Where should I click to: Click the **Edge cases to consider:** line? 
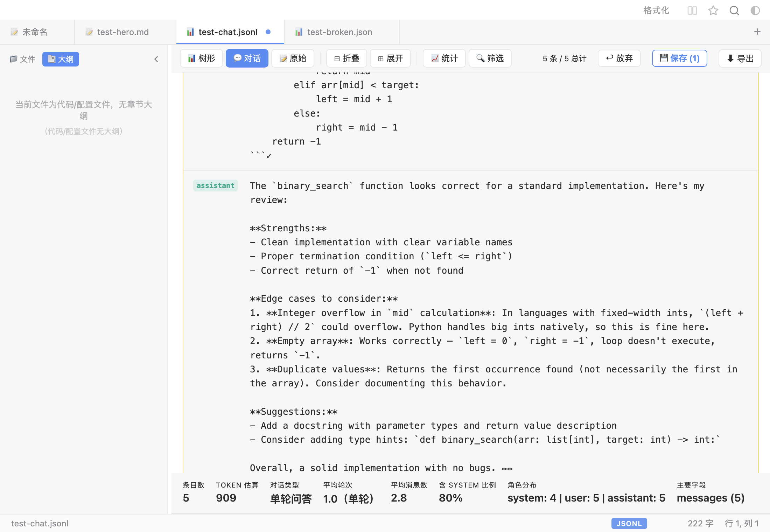pyautogui.click(x=324, y=299)
